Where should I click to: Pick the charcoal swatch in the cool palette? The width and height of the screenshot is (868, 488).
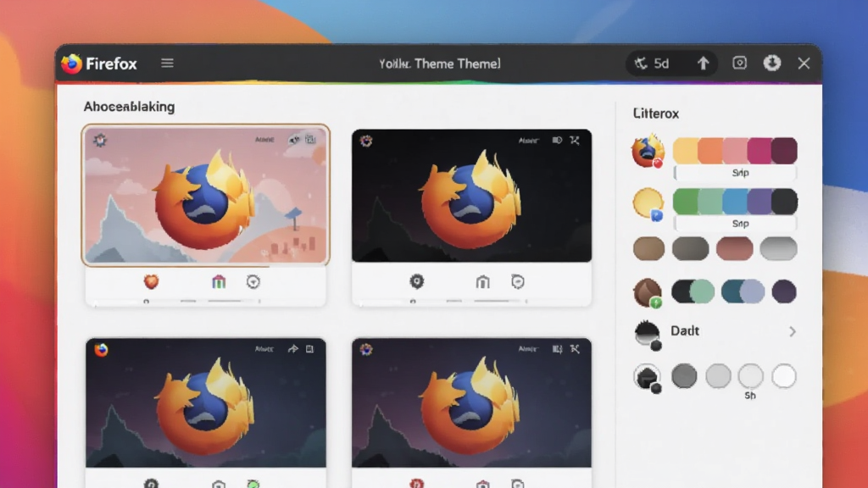(x=784, y=202)
